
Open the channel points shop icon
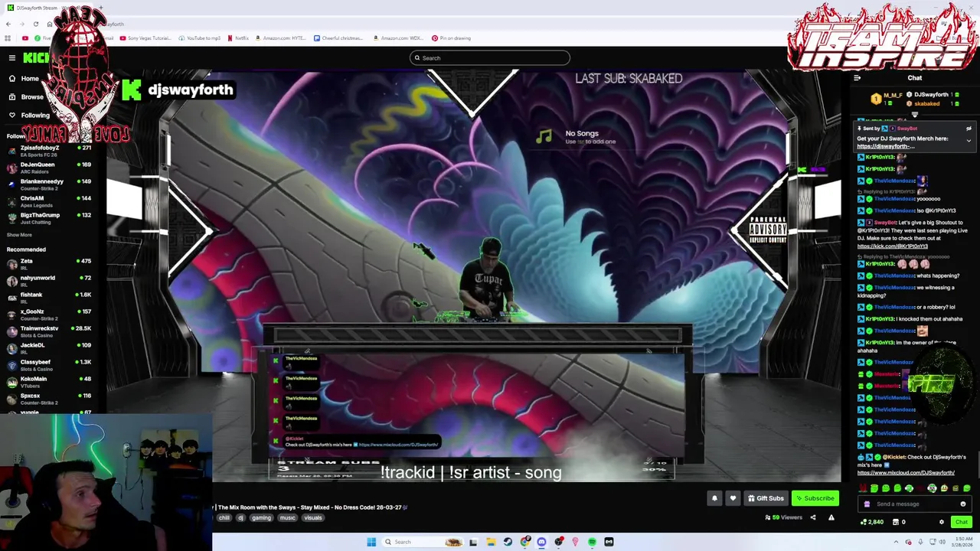pyautogui.click(x=895, y=522)
